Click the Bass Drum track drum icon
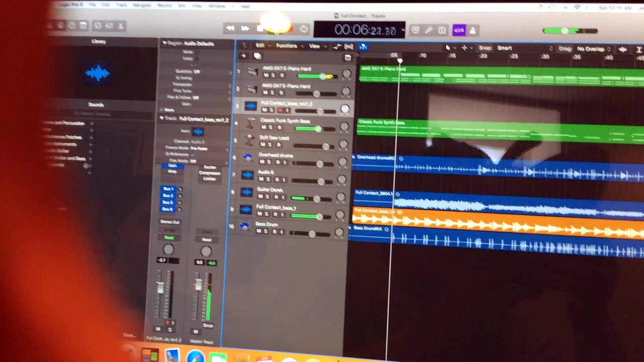 [x=245, y=226]
